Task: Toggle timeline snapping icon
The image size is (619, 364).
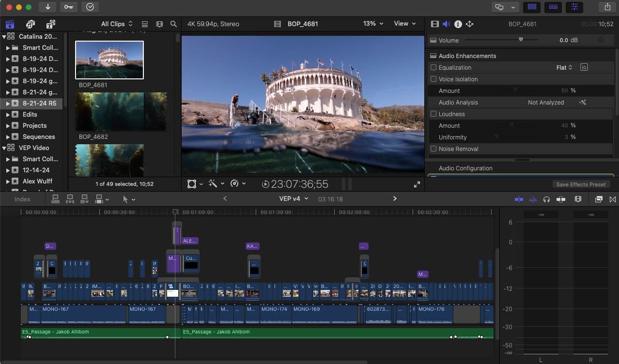Action: coord(561,199)
